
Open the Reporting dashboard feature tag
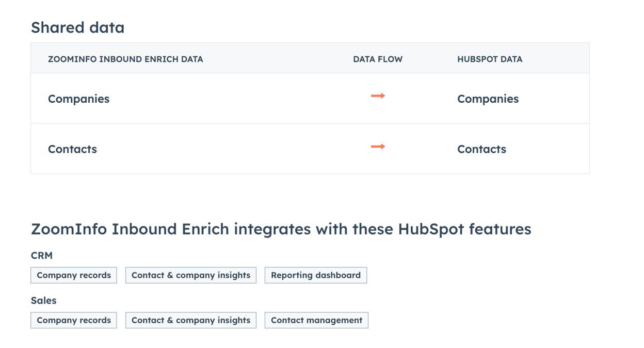tap(315, 275)
